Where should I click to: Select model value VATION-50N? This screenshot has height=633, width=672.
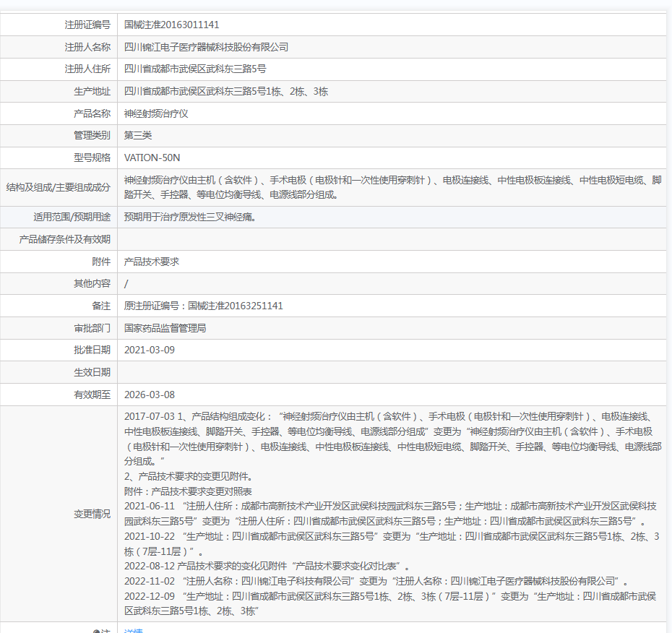point(152,158)
